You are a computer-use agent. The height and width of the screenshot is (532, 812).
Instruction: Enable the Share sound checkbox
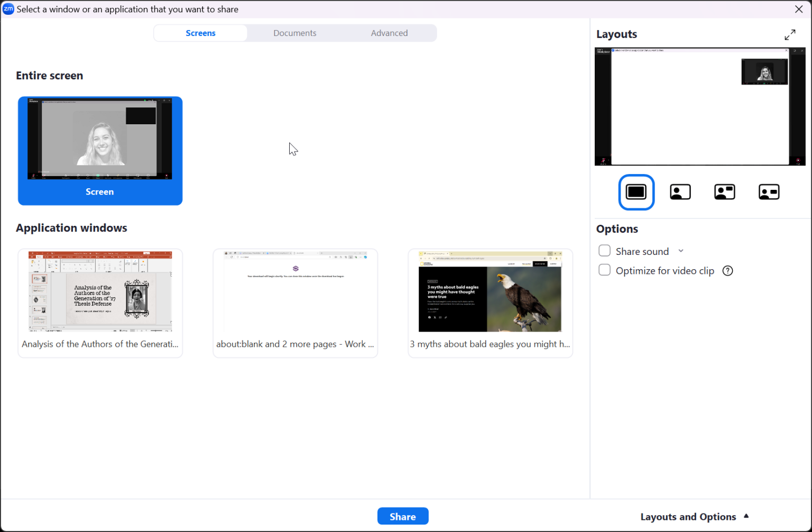pos(604,250)
